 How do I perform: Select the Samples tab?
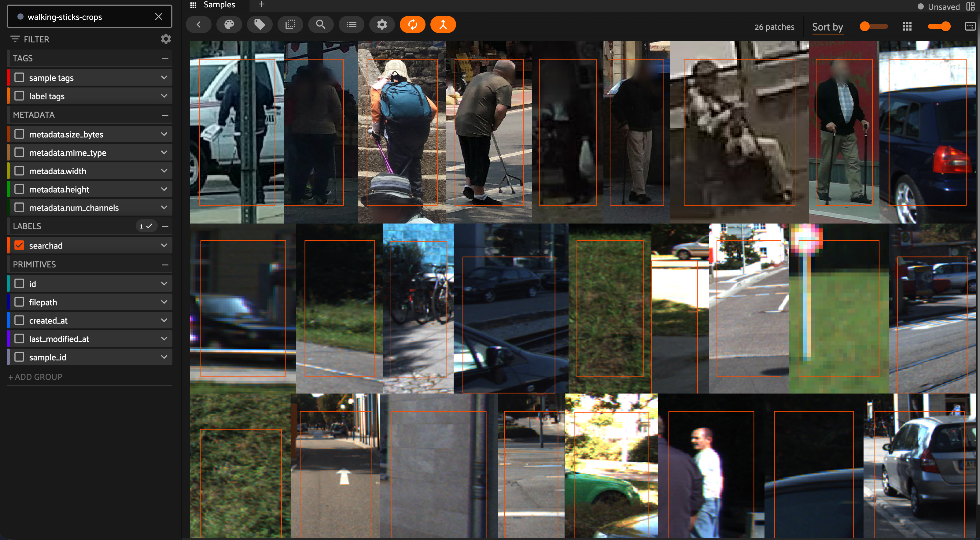[x=219, y=5]
